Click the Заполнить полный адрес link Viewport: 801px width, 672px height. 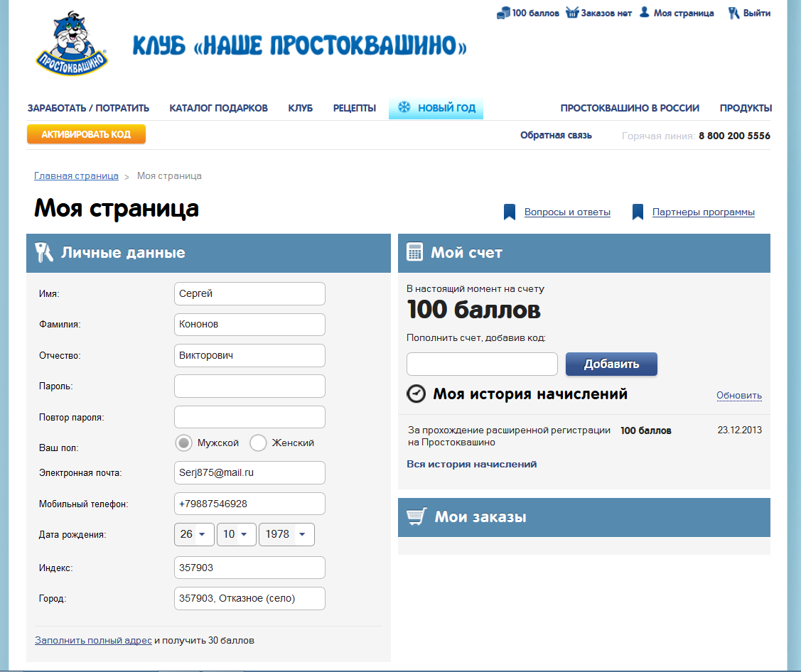(x=94, y=640)
